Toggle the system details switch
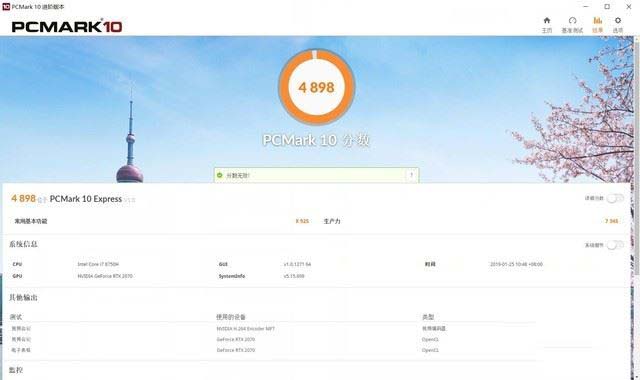Viewport: 640px width, 380px height. click(x=615, y=245)
